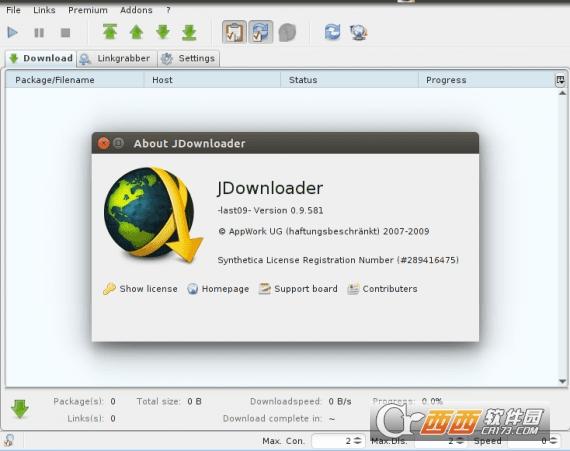Click the AppWork UG copyright text
Screen dimensions: 570x451
click(324, 231)
